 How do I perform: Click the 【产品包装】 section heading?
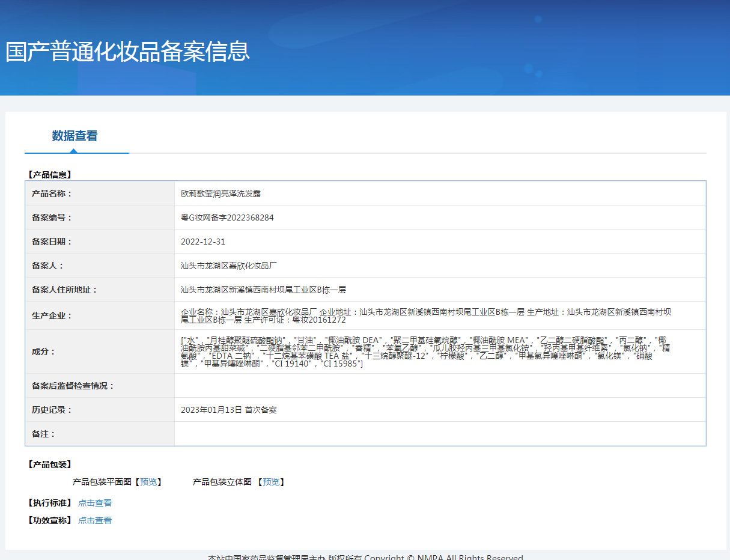tap(50, 464)
